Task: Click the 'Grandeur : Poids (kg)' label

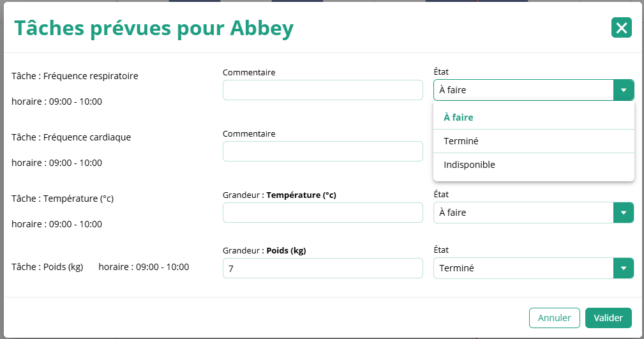Action: point(264,250)
